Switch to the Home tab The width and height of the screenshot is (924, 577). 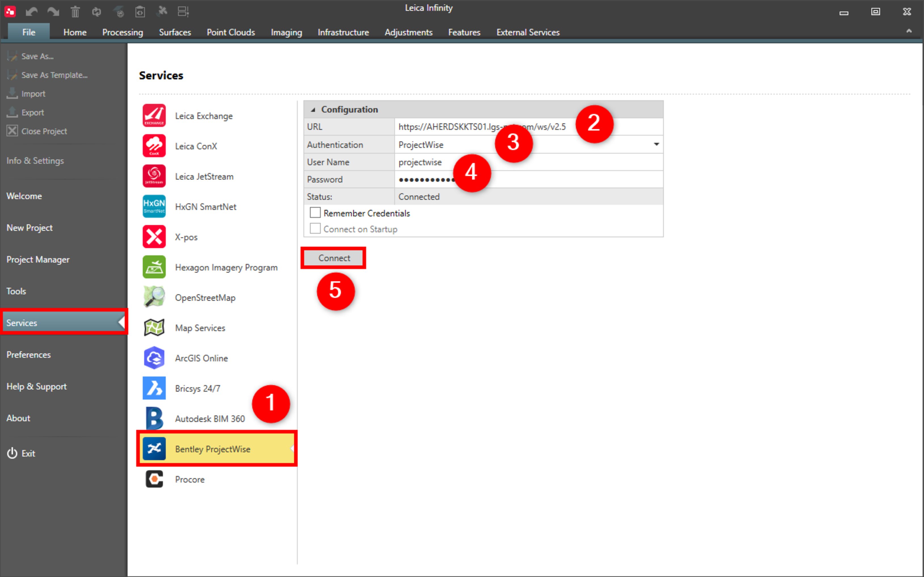pos(75,32)
